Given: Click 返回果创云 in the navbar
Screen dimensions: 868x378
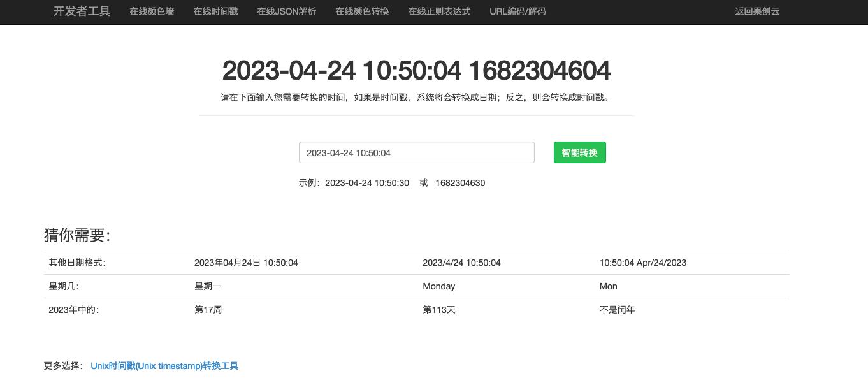Looking at the screenshot, I should [x=757, y=11].
